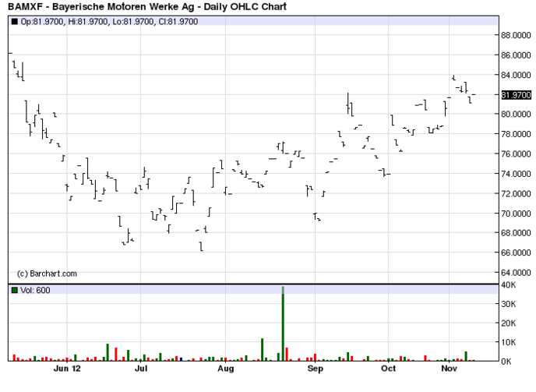Click the 68.0000 price axis label

coord(516,233)
